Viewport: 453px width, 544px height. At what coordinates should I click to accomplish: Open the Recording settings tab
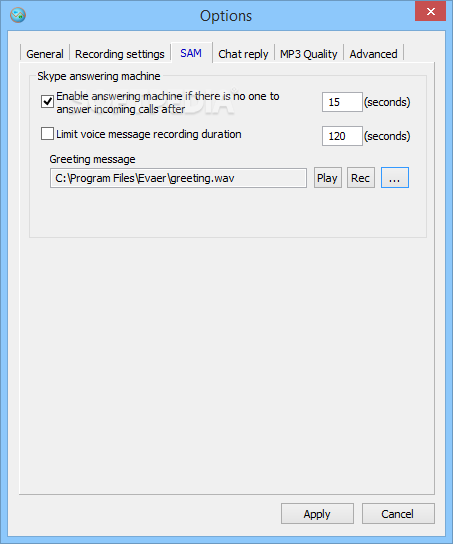[x=120, y=54]
